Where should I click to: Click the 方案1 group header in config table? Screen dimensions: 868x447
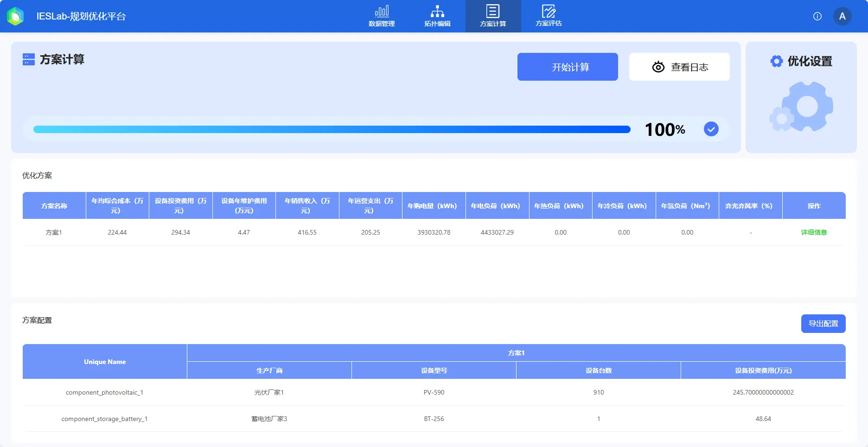click(x=517, y=353)
